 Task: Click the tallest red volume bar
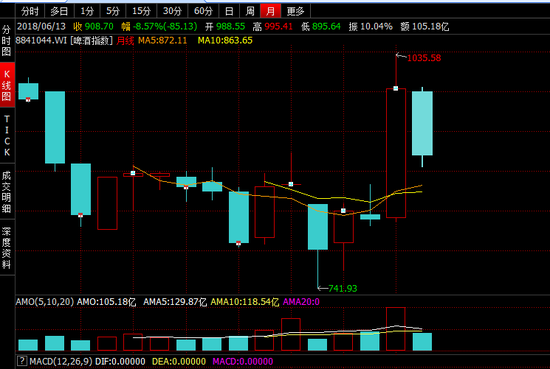[396, 329]
